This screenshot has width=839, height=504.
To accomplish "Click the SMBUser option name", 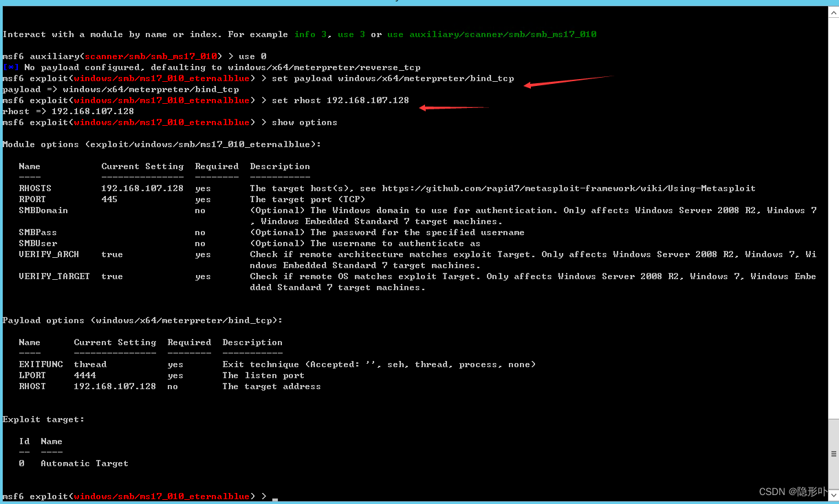I will tap(38, 243).
